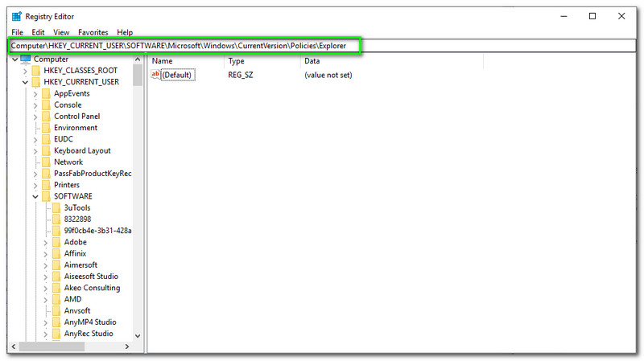
Task: Select the AnyMP4 Studio key label
Action: pos(90,322)
